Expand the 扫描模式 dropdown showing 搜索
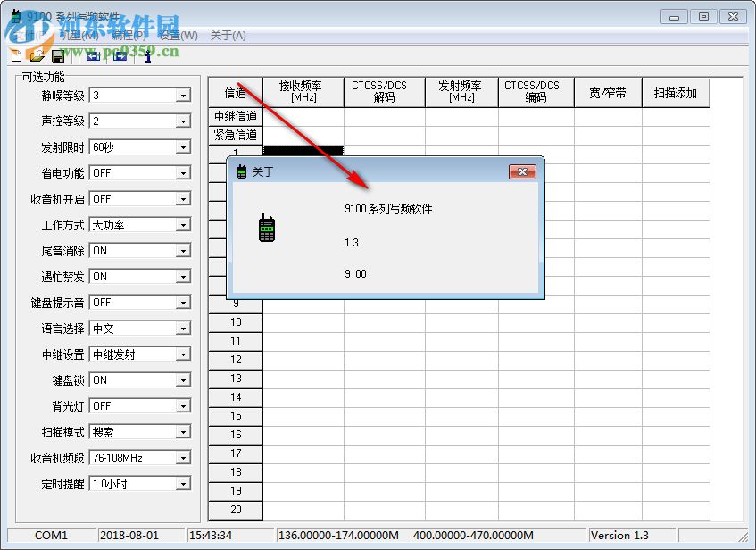 183,432
